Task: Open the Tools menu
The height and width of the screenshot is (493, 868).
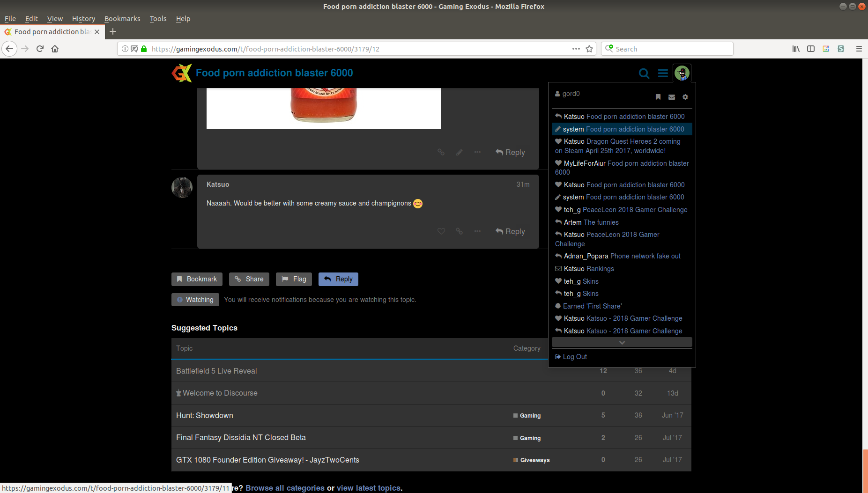Action: click(158, 19)
